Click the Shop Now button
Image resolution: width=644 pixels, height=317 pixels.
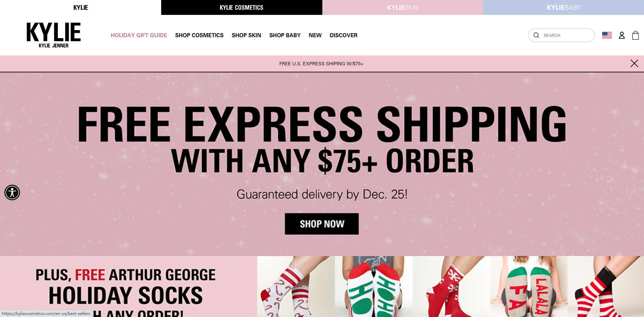322,224
